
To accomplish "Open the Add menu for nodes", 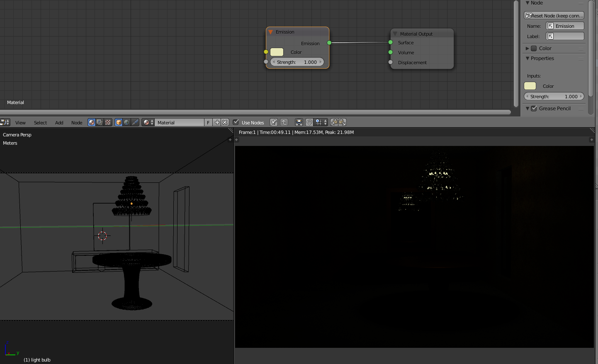I will click(59, 123).
